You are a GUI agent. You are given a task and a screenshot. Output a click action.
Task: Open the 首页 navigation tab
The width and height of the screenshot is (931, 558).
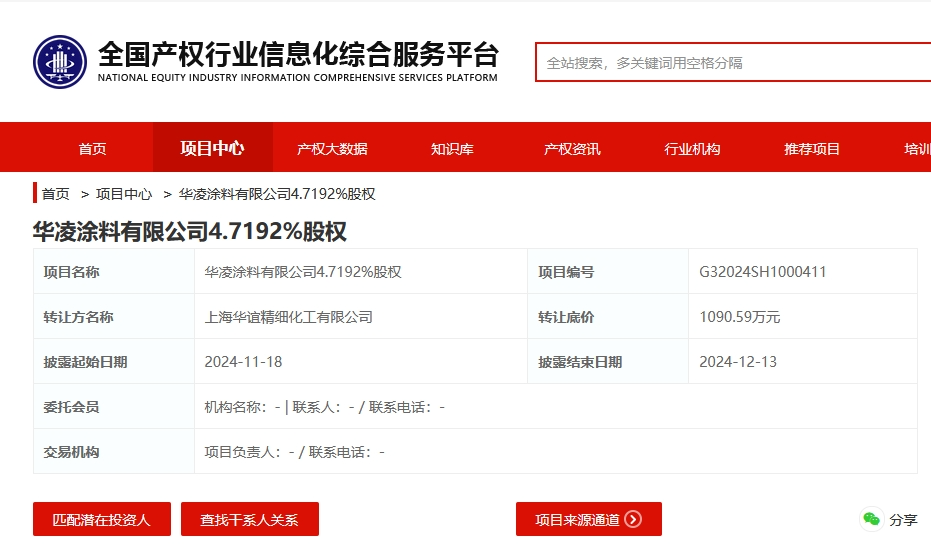click(93, 148)
